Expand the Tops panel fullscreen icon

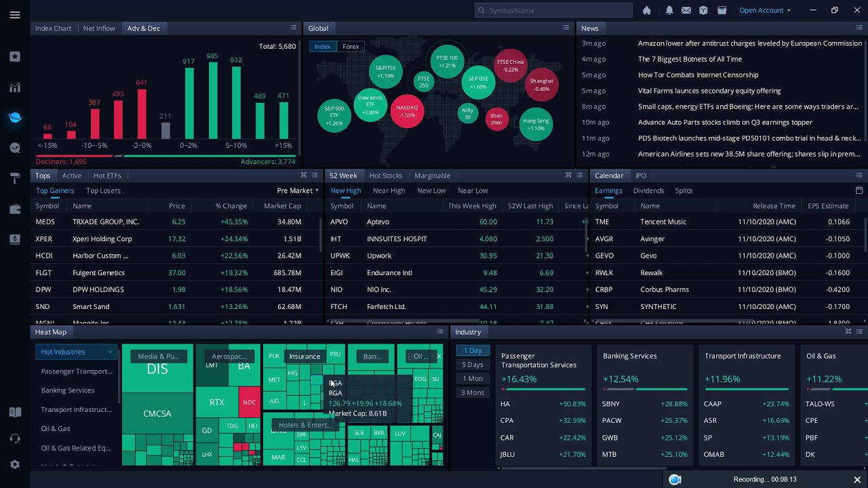[x=304, y=176]
